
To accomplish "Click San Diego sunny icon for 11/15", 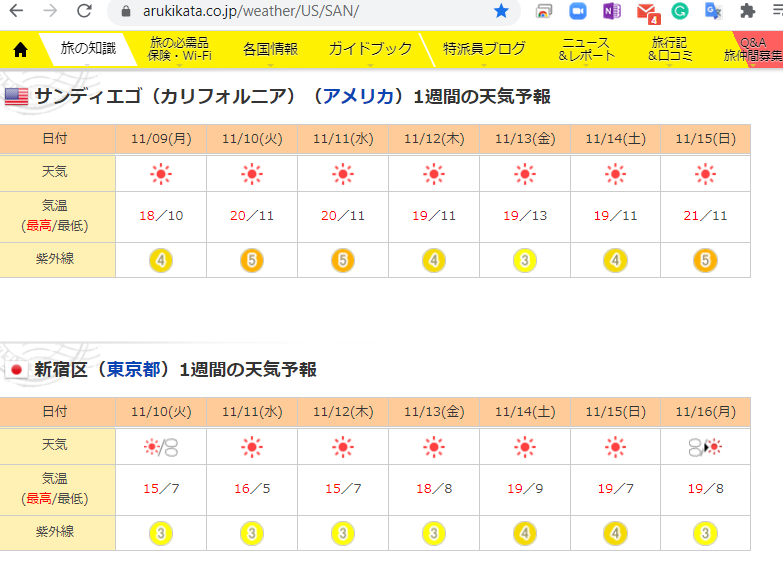I will click(705, 174).
